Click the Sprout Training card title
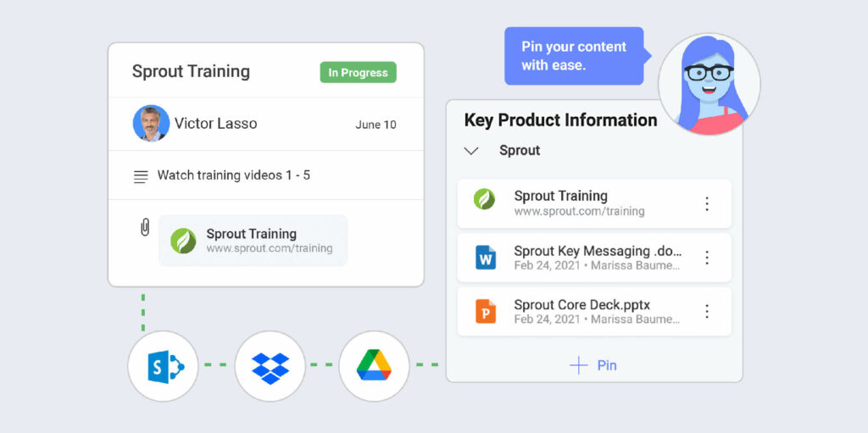868x433 pixels. click(191, 71)
